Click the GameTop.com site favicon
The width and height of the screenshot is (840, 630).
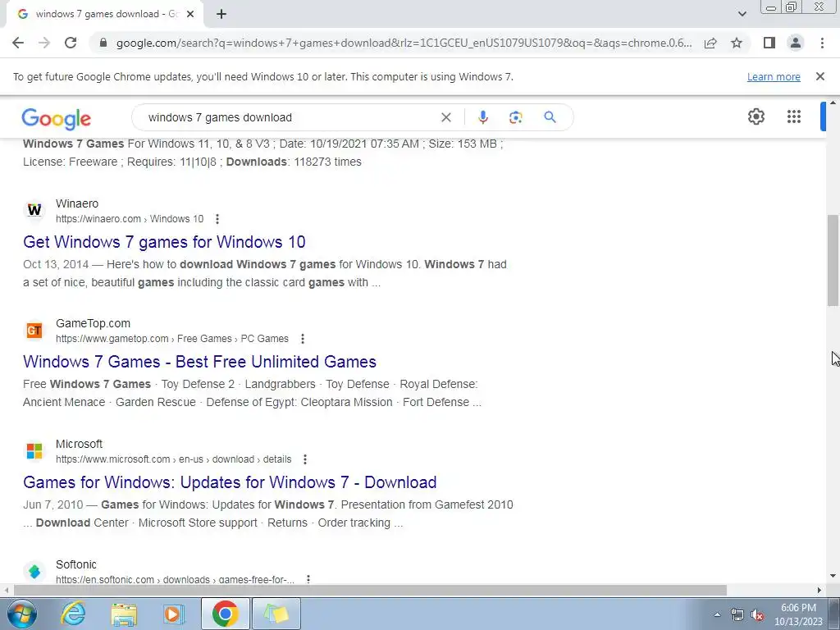[x=34, y=330]
